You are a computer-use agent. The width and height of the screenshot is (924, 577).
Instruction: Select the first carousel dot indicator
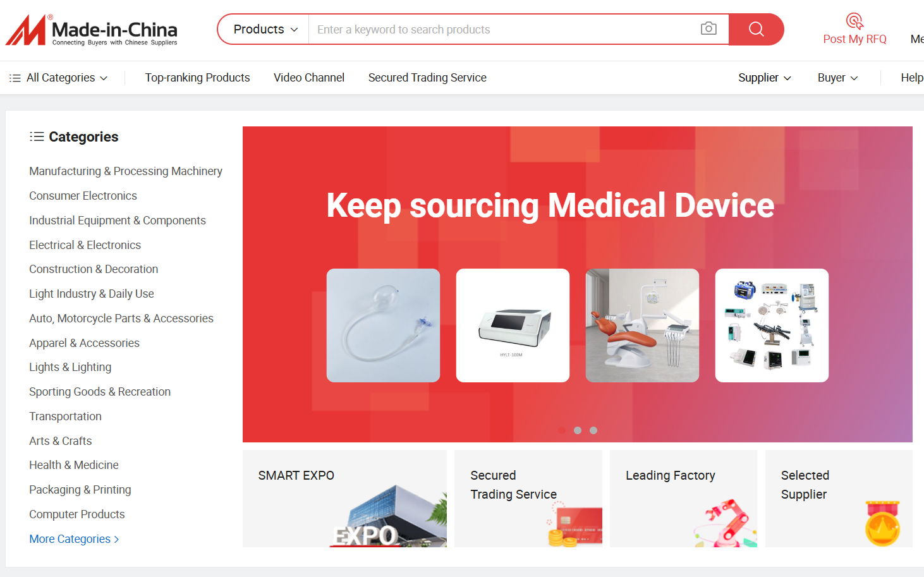[x=562, y=430]
